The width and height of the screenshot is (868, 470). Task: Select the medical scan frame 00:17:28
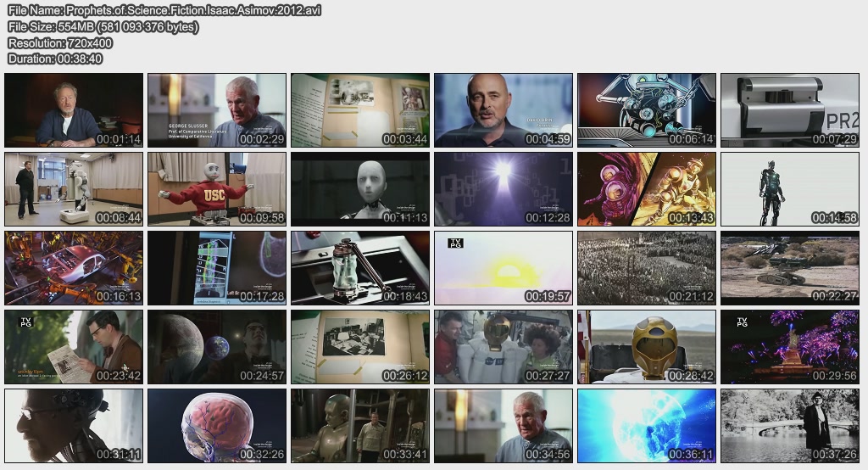point(217,268)
